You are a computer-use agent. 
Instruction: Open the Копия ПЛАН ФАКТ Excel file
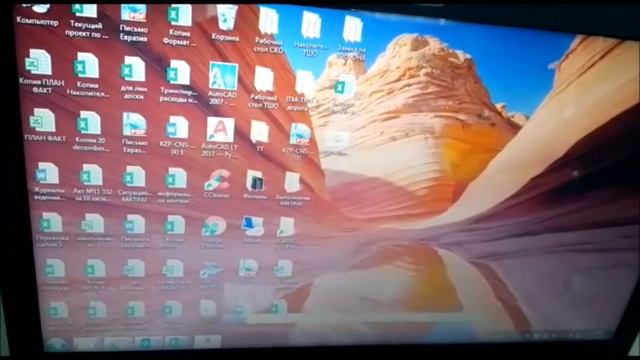[41, 71]
